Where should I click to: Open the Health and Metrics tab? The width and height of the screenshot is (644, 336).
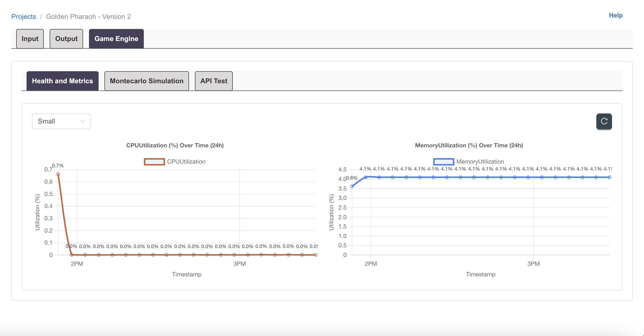pyautogui.click(x=62, y=81)
